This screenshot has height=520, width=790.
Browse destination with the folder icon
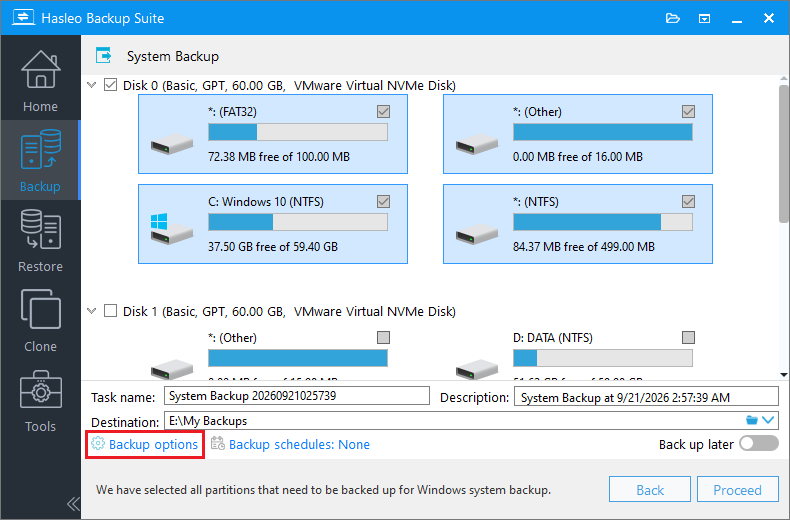pyautogui.click(x=752, y=420)
